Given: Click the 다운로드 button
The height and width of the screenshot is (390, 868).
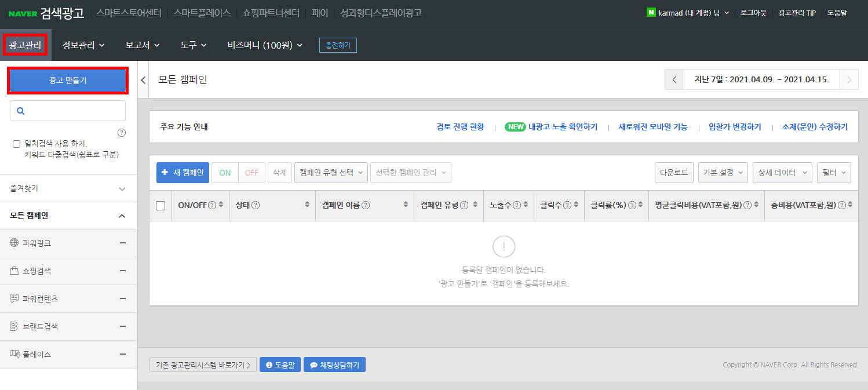Looking at the screenshot, I should pos(674,173).
